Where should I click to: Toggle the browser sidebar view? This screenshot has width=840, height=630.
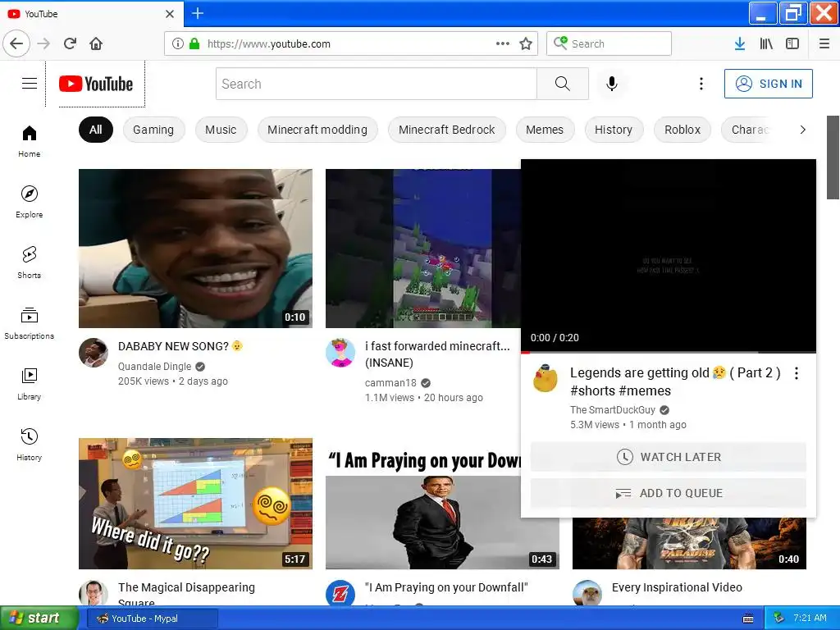(792, 43)
